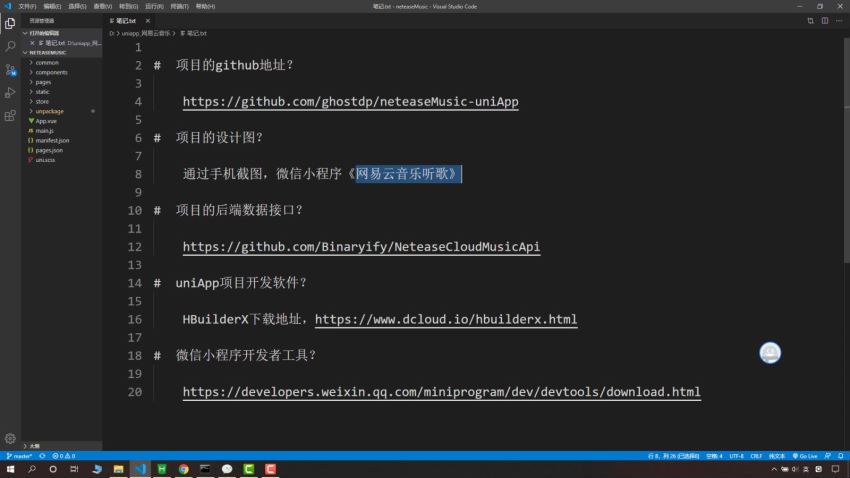Open the Extensions view
This screenshot has height=478, width=850.
(x=10, y=116)
